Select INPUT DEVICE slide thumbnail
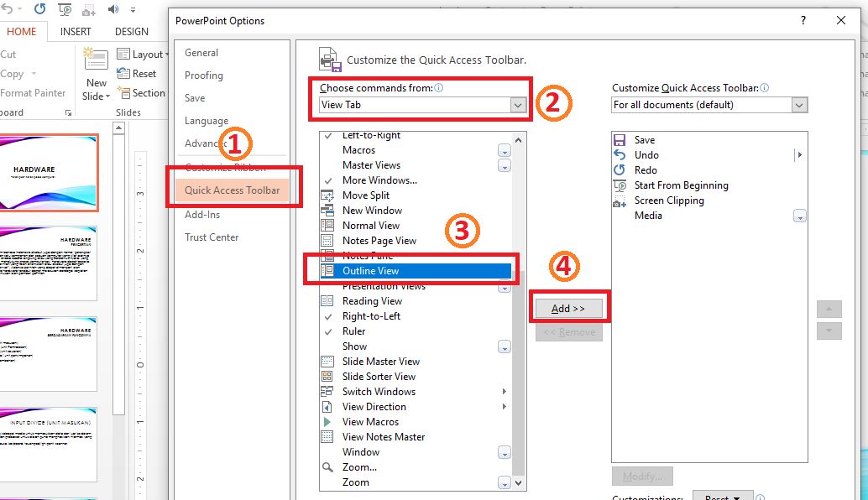The image size is (868, 500). [x=48, y=444]
